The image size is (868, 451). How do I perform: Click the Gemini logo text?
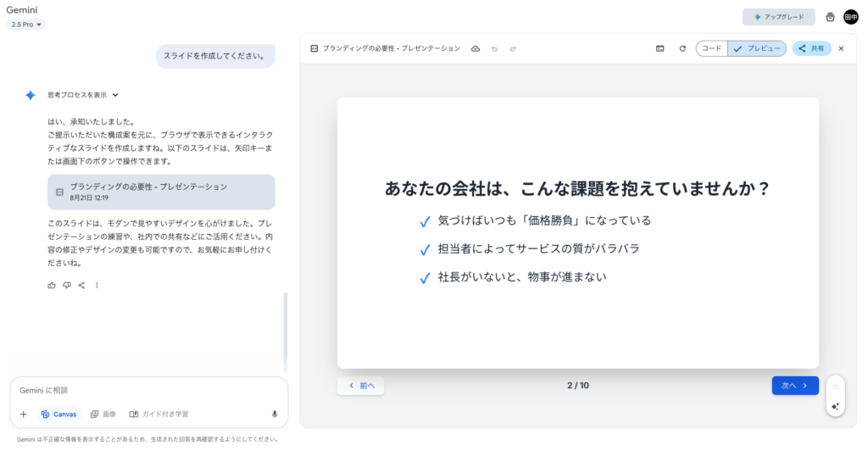22,10
